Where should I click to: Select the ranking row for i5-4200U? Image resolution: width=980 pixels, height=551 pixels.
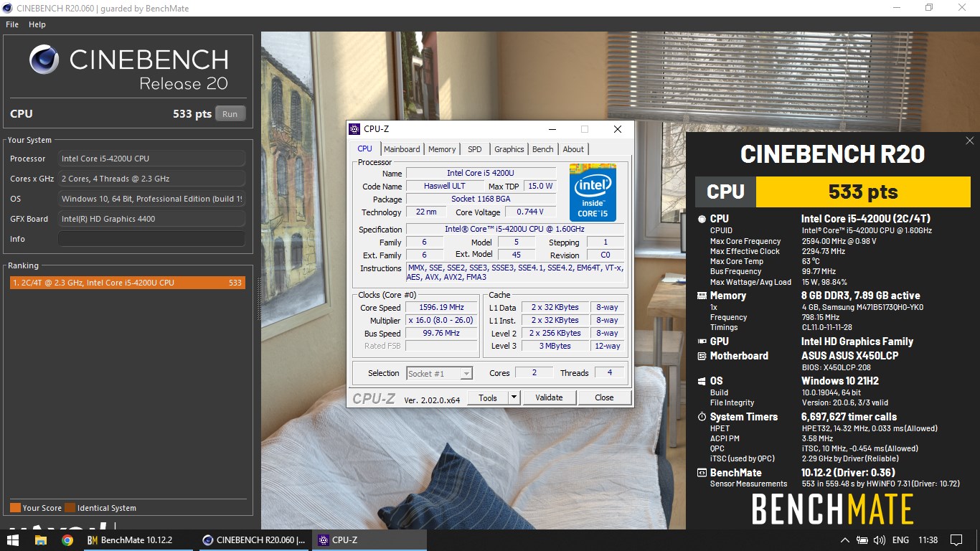[x=127, y=283]
